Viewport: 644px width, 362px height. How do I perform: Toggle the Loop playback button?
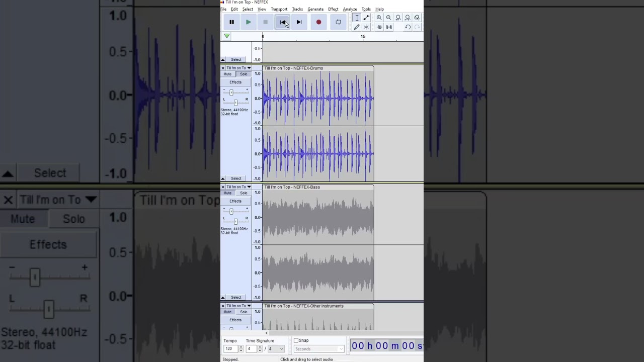[x=338, y=22]
